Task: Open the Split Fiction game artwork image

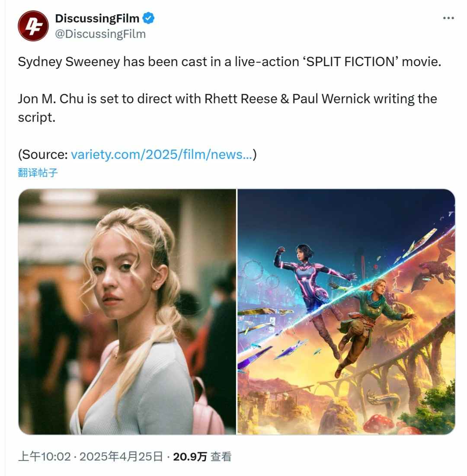Action: coord(346,312)
